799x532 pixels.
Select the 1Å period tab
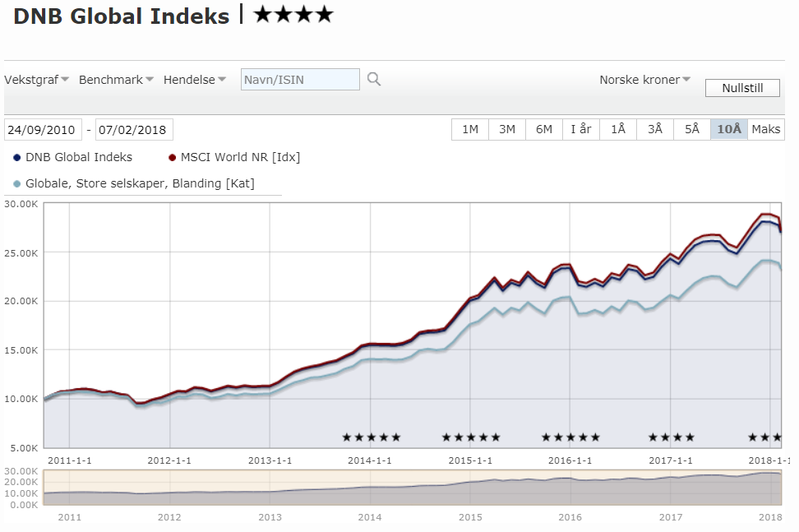618,129
